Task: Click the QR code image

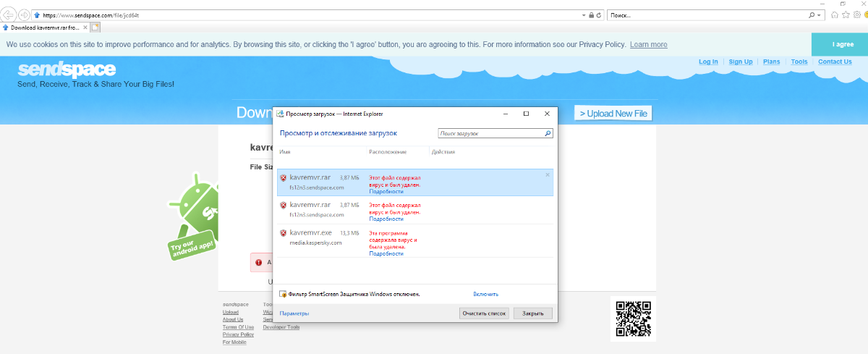Action: click(x=634, y=319)
